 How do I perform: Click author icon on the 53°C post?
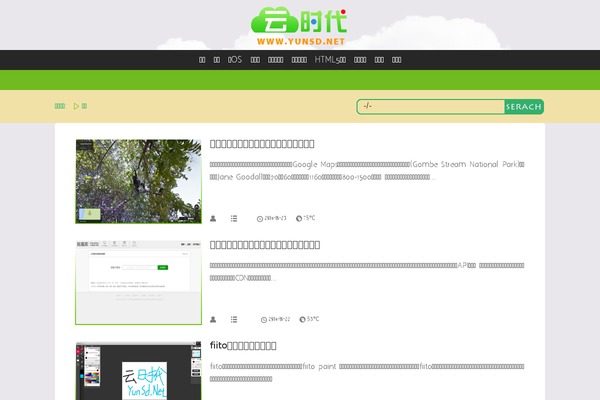[x=213, y=320]
